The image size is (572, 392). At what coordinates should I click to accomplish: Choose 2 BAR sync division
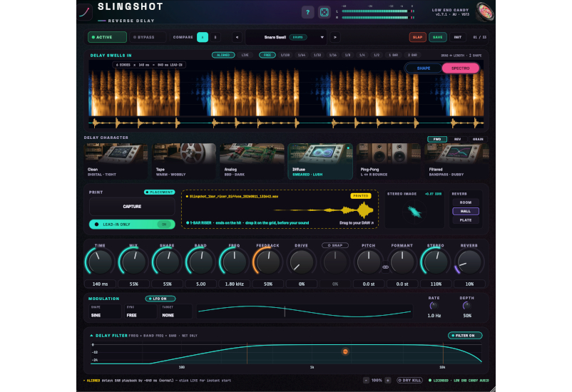tap(412, 55)
